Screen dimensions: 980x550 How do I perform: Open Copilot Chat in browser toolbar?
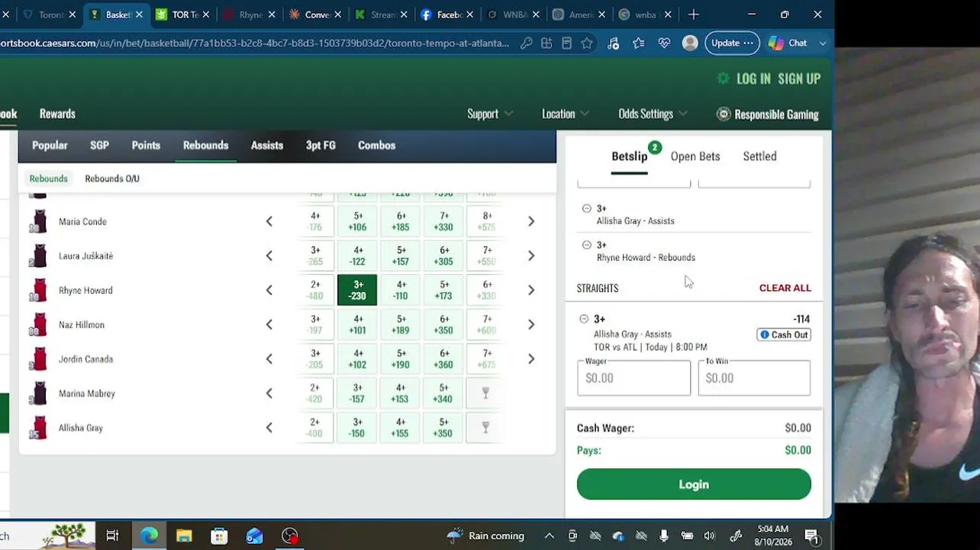pos(788,44)
